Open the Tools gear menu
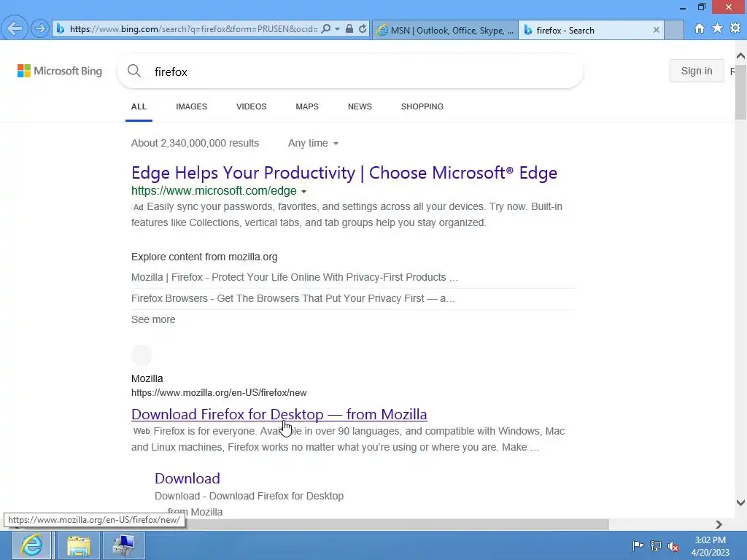Viewport: 747px width, 560px height. pos(735,28)
